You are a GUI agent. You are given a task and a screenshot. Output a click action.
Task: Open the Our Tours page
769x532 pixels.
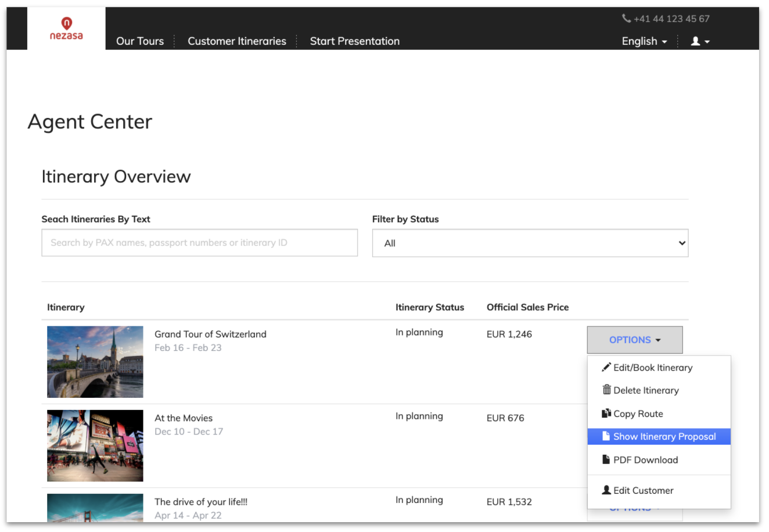tap(140, 41)
